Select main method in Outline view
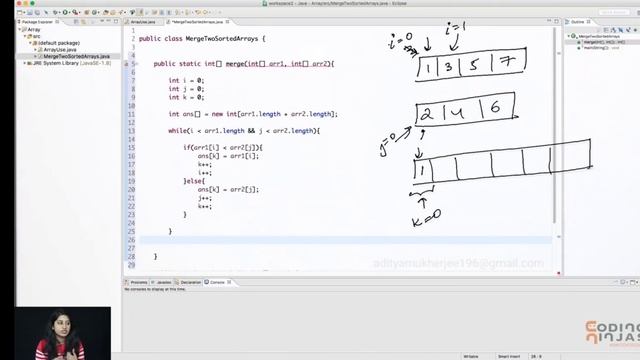The image size is (640, 360). tap(598, 48)
